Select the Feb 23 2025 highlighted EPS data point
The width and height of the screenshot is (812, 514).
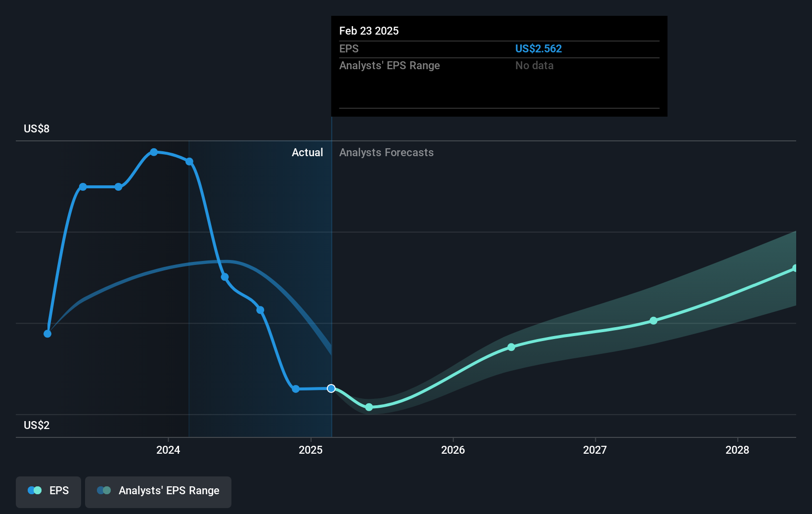pos(331,388)
